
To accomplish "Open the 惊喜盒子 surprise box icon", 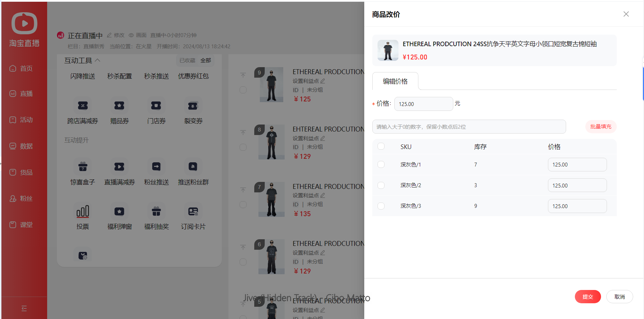I will [83, 166].
